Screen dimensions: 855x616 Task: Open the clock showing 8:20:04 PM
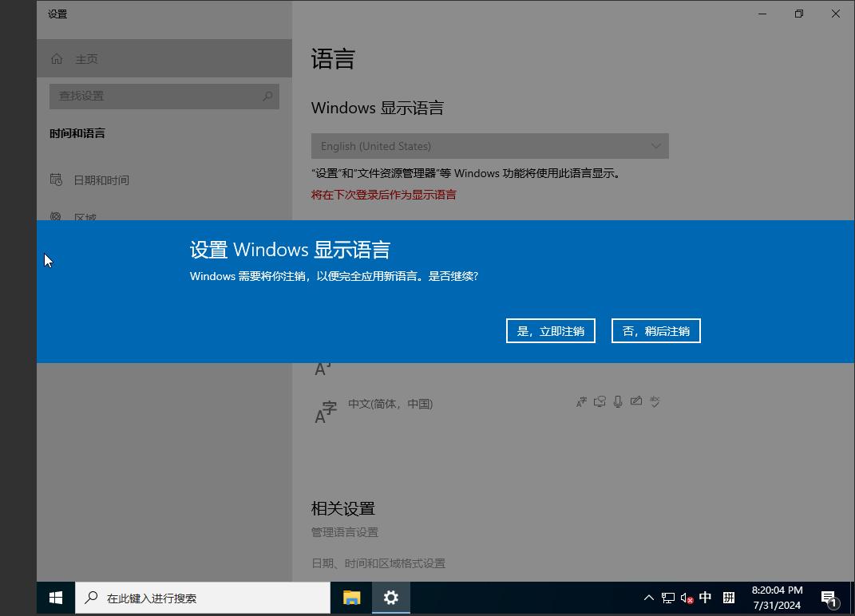tap(777, 598)
